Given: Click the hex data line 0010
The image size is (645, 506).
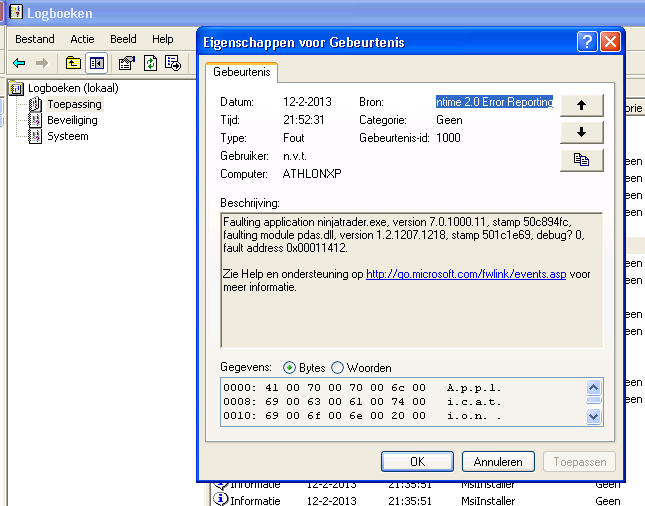Looking at the screenshot, I should click(362, 415).
